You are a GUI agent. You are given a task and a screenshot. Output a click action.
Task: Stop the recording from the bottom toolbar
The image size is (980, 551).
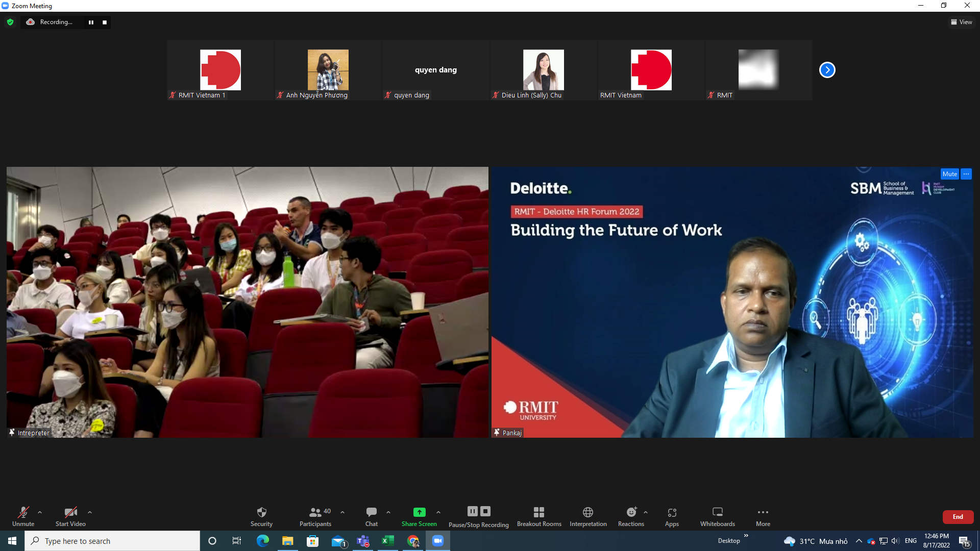[485, 511]
